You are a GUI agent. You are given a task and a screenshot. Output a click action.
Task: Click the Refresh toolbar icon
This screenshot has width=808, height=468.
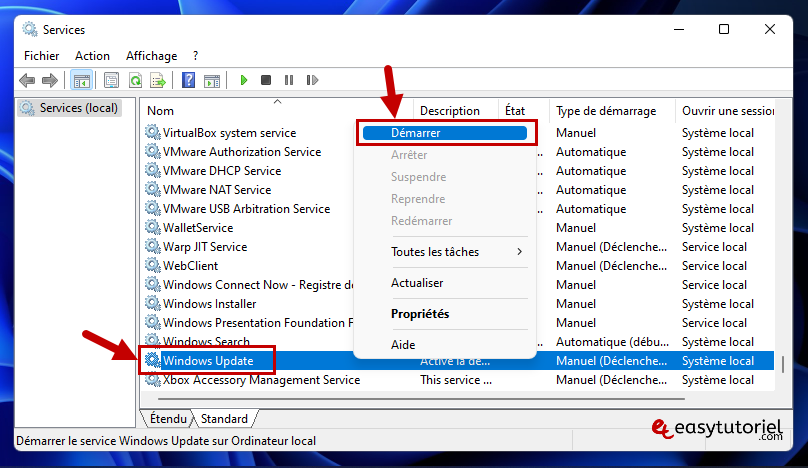pyautogui.click(x=136, y=80)
